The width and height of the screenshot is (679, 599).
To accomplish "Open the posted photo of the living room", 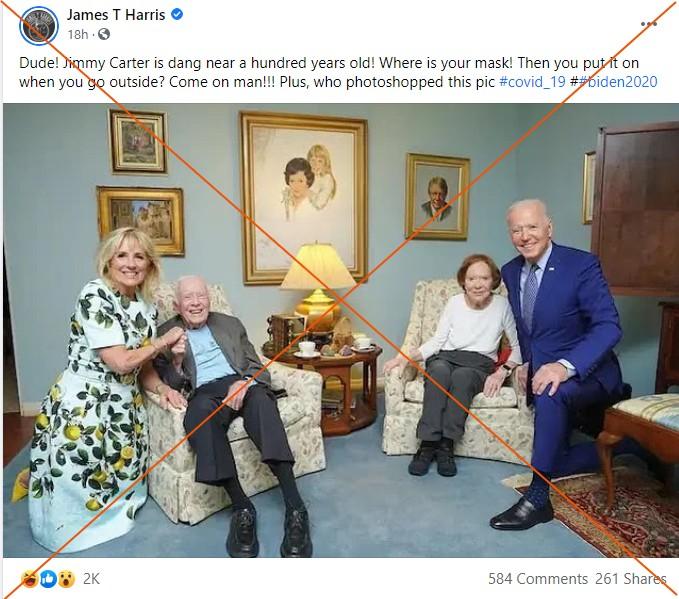I will [341, 330].
